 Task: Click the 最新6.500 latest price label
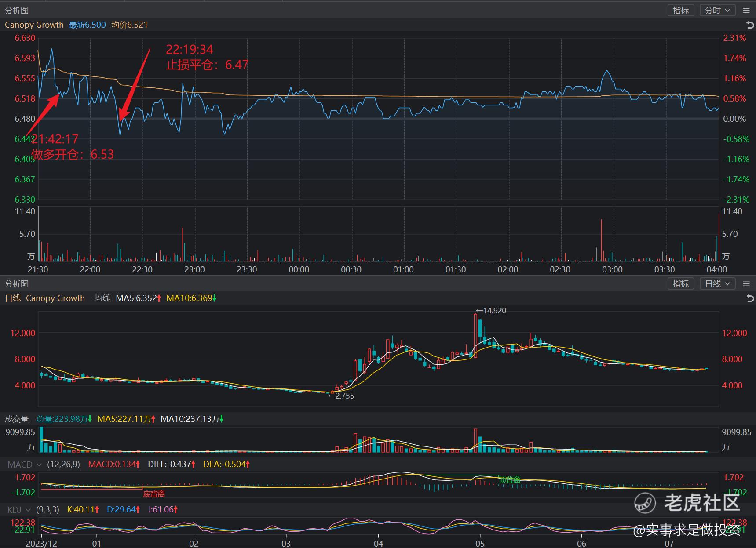87,25
